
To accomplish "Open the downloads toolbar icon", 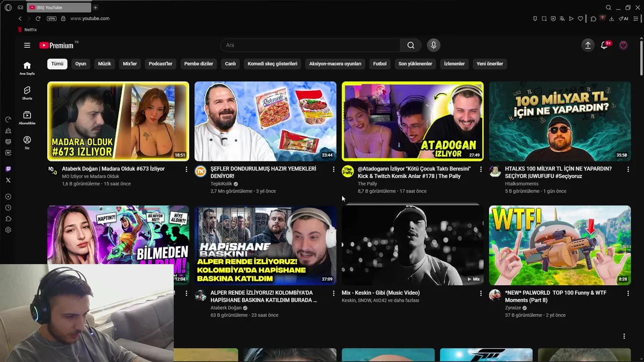I will (611, 19).
